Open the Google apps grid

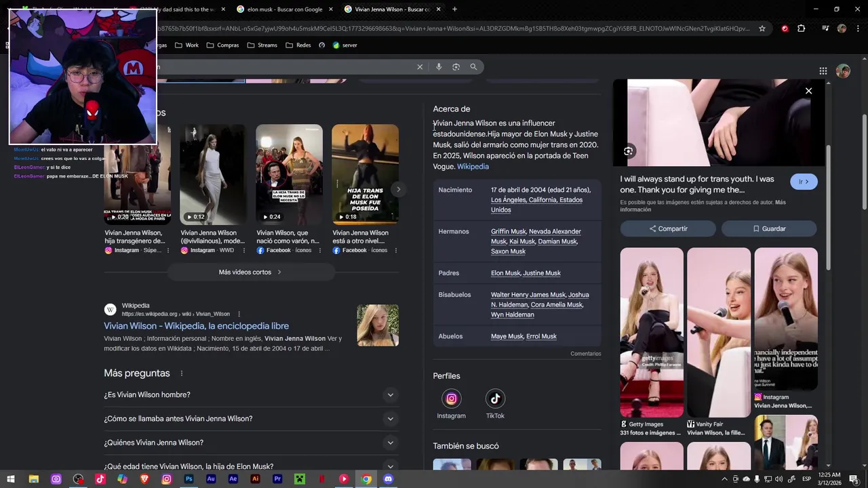click(x=823, y=70)
